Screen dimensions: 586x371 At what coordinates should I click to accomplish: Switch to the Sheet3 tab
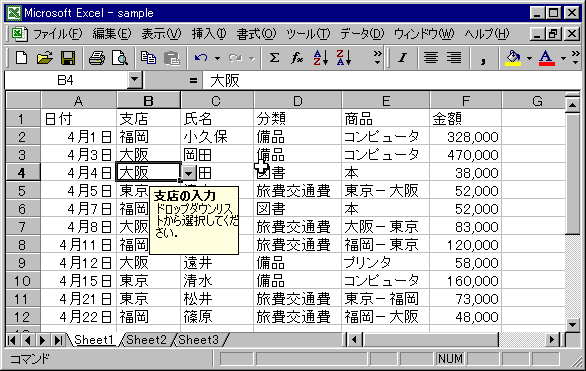tap(198, 340)
